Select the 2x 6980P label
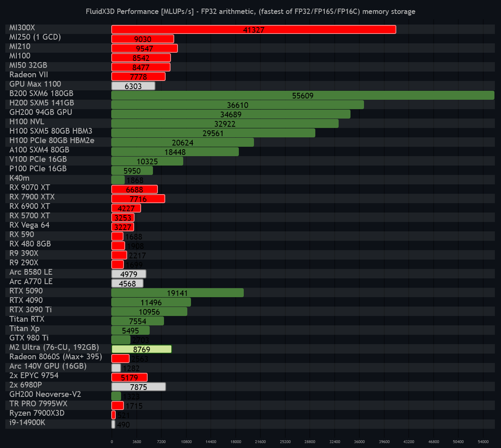 pos(26,385)
